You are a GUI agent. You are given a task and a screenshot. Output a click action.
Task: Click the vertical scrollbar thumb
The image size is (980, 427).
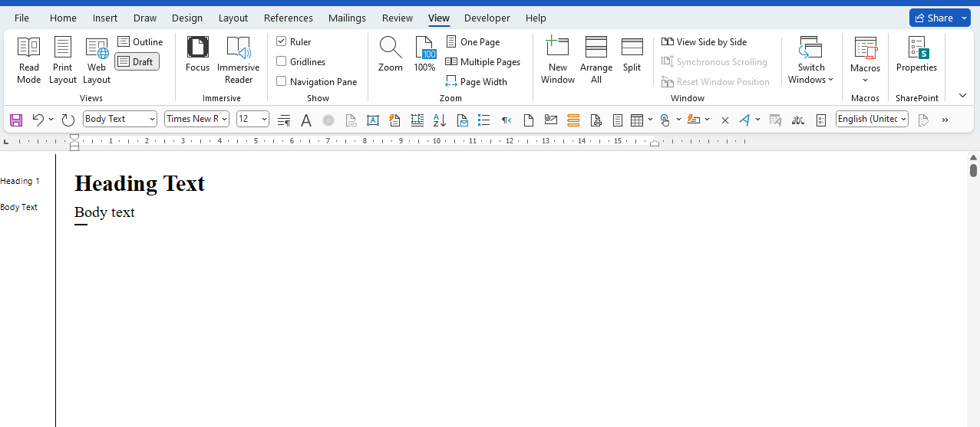pos(973,170)
